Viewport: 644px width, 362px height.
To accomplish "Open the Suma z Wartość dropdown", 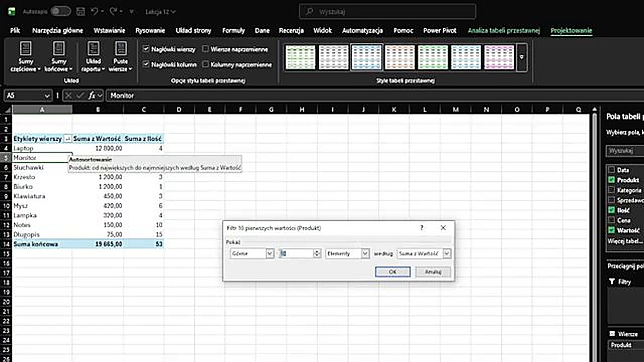I will tap(446, 254).
